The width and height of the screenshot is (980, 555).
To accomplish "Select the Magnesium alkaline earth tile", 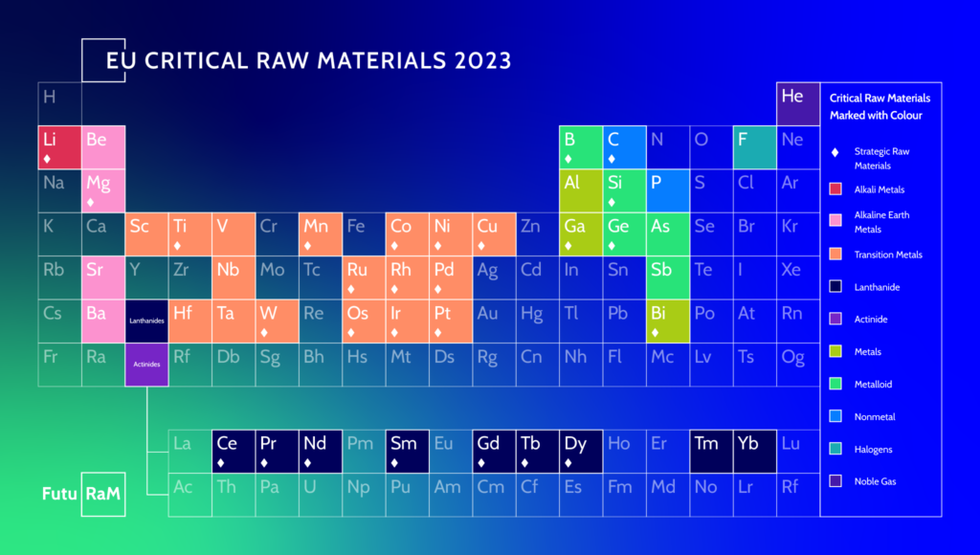I will click(102, 189).
